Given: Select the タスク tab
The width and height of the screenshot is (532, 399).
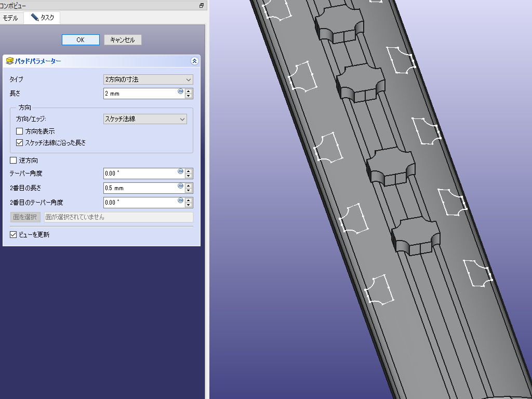Looking at the screenshot, I should click(x=42, y=18).
